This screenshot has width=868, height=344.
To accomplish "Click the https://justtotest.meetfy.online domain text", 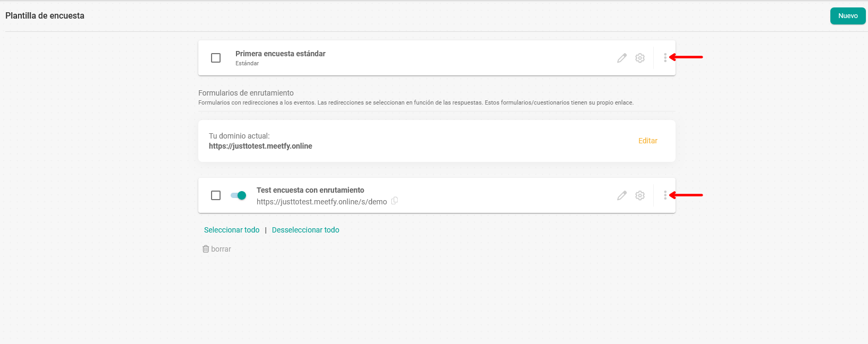I will pyautogui.click(x=260, y=146).
